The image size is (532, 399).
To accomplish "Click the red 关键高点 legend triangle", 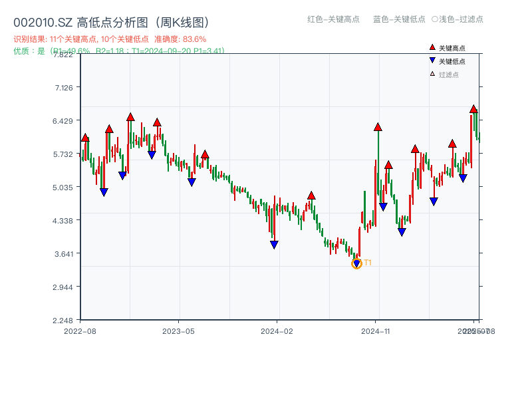I will pyautogui.click(x=432, y=47).
